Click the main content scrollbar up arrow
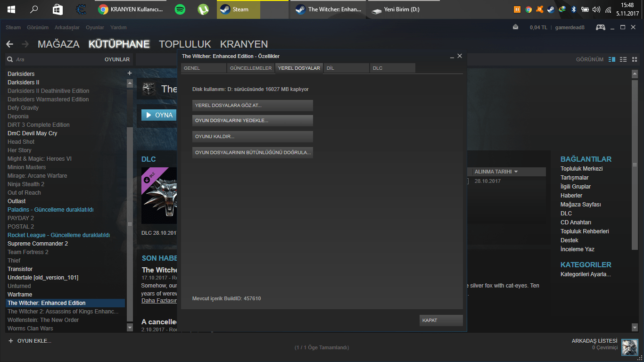Image resolution: width=644 pixels, height=362 pixels. [x=635, y=74]
